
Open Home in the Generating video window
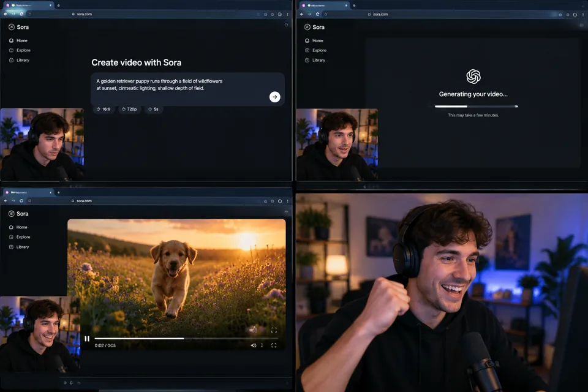pyautogui.click(x=314, y=40)
